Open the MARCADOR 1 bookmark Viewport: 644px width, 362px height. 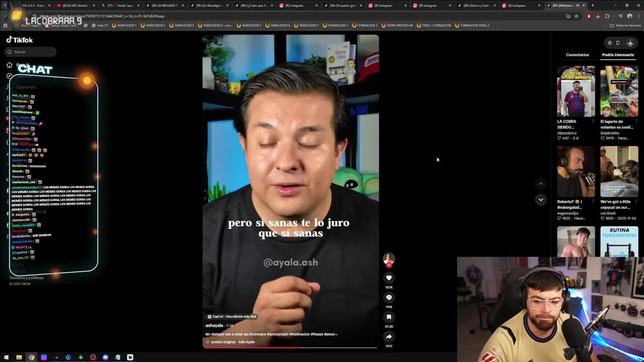pyautogui.click(x=124, y=25)
